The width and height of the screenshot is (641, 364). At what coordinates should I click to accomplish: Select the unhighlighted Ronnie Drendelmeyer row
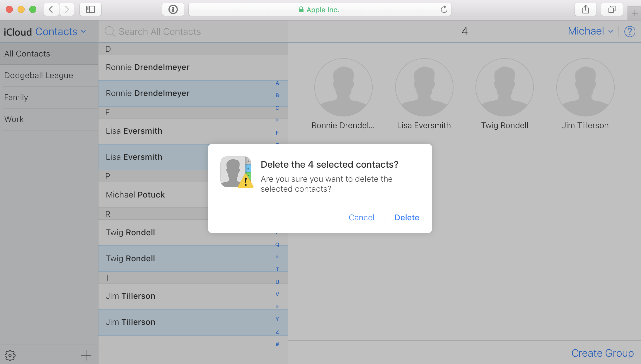point(193,68)
